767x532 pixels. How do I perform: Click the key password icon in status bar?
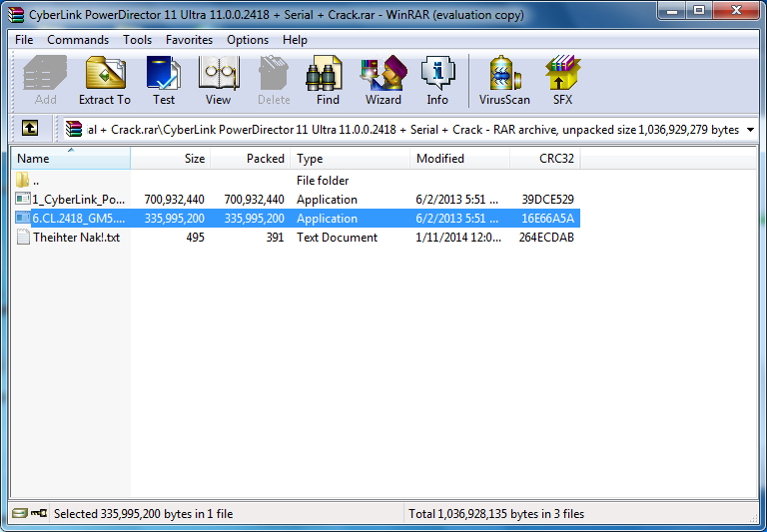pos(39,513)
